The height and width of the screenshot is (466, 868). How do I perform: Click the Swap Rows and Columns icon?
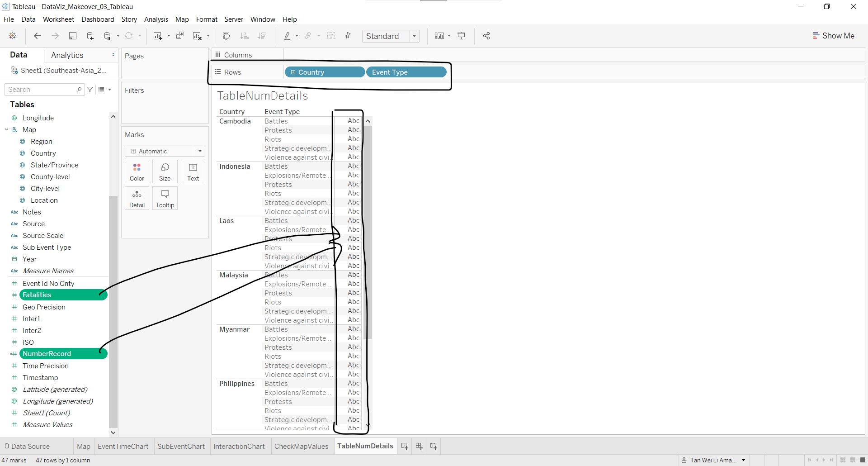coord(226,36)
